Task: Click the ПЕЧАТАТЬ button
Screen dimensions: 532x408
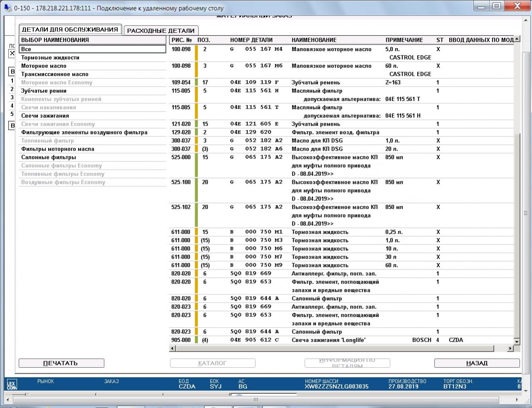Action: pyautogui.click(x=61, y=363)
